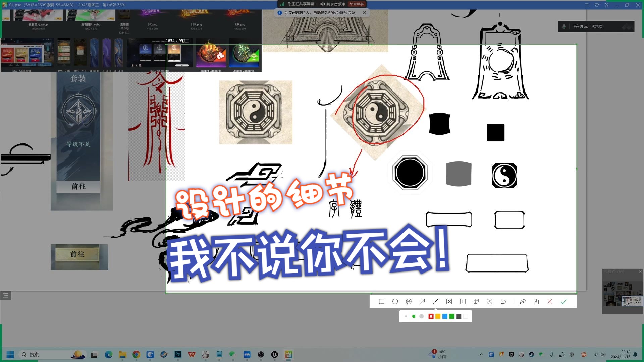This screenshot has height=362, width=644.
Task: Pick the dark gray pen color swatch
Action: [459, 316]
